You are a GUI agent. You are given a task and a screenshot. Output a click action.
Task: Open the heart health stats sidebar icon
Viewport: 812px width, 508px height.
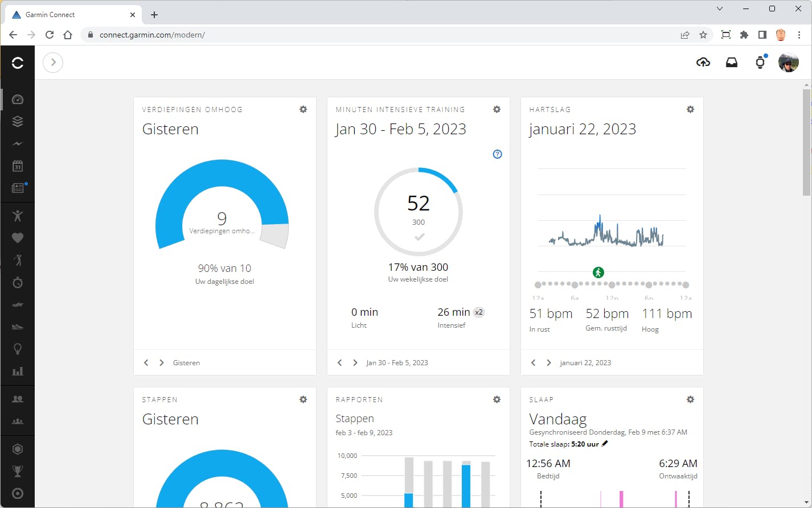18,238
